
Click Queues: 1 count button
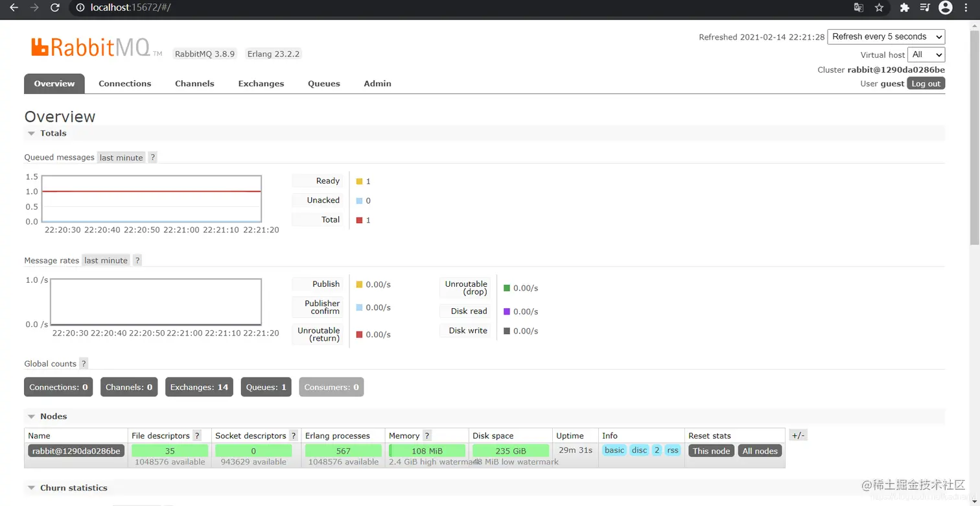tap(266, 387)
